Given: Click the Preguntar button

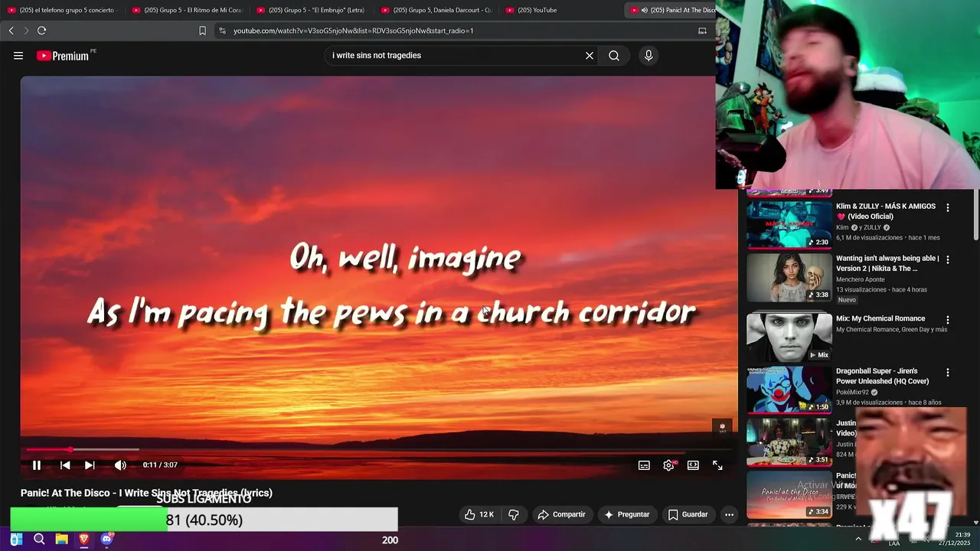Looking at the screenshot, I should (627, 515).
